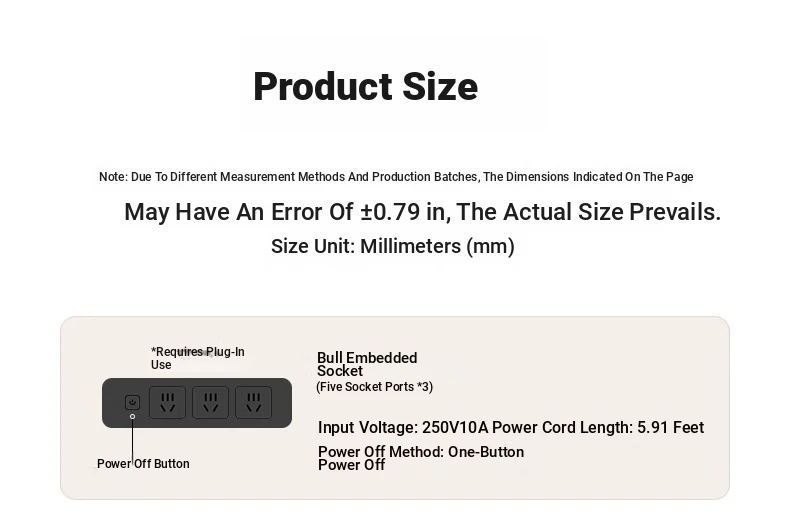The height and width of the screenshot is (521, 790).
Task: Click the Product Size heading
Action: [x=365, y=86]
